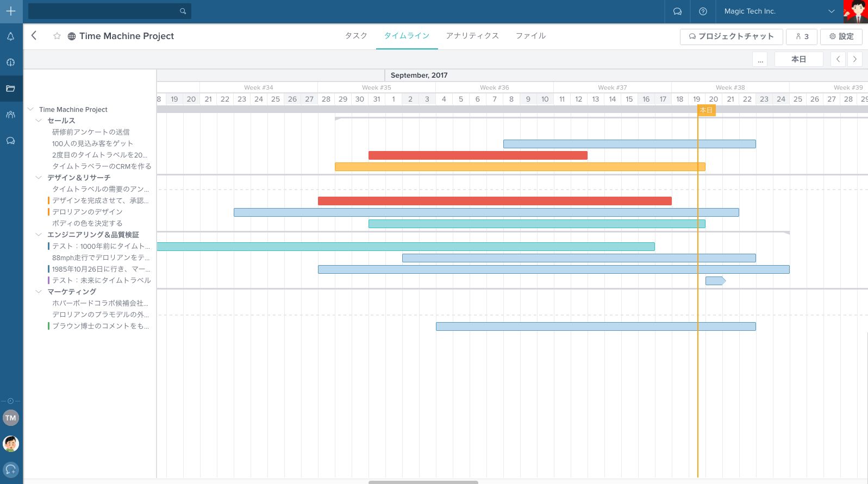Open the support headset icon at sidebar bottom

pos(11,470)
